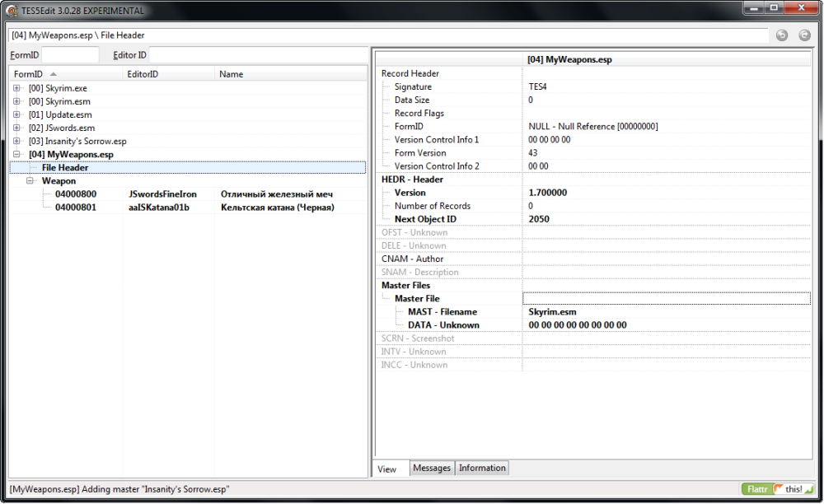The width and height of the screenshot is (824, 504).
Task: Click the SNAM - Description row
Action: click(593, 272)
